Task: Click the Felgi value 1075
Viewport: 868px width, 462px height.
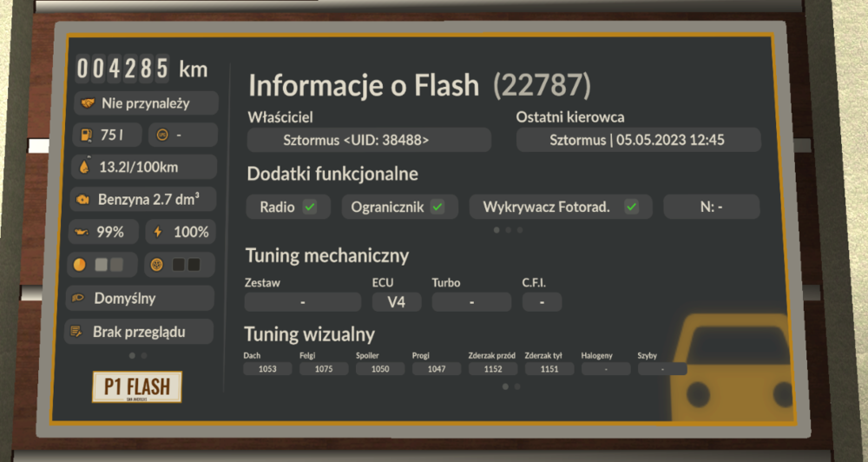Action: (324, 369)
